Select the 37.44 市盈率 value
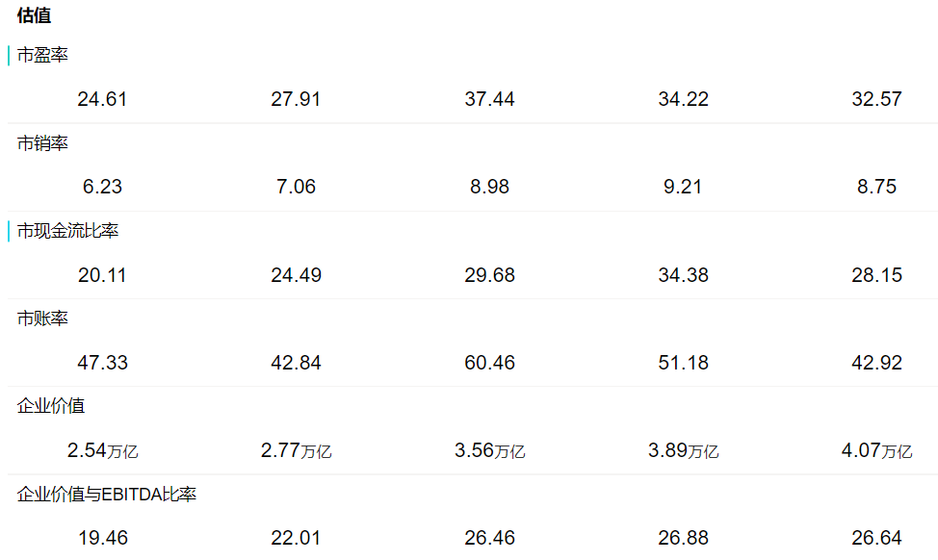Viewport: 938px width, 560px height. (489, 99)
